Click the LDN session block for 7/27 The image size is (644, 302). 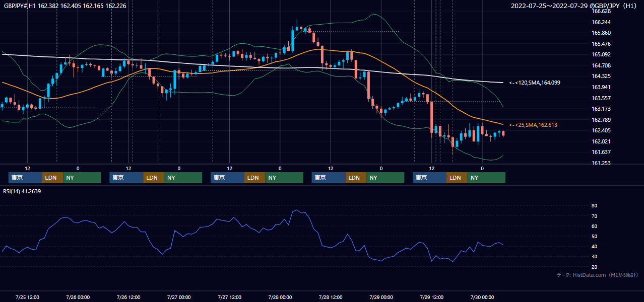tap(254, 178)
